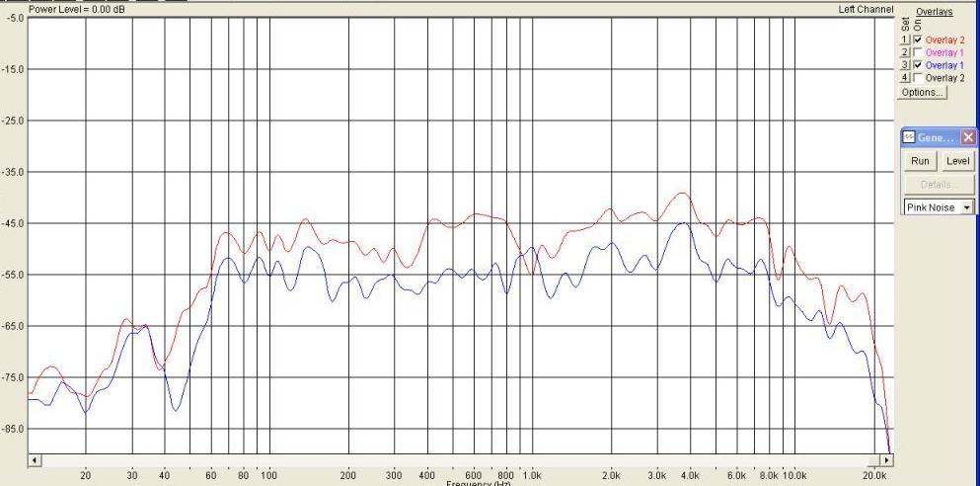Open the overlay Options dialog
Viewport: 980px width, 486px height.
[922, 93]
